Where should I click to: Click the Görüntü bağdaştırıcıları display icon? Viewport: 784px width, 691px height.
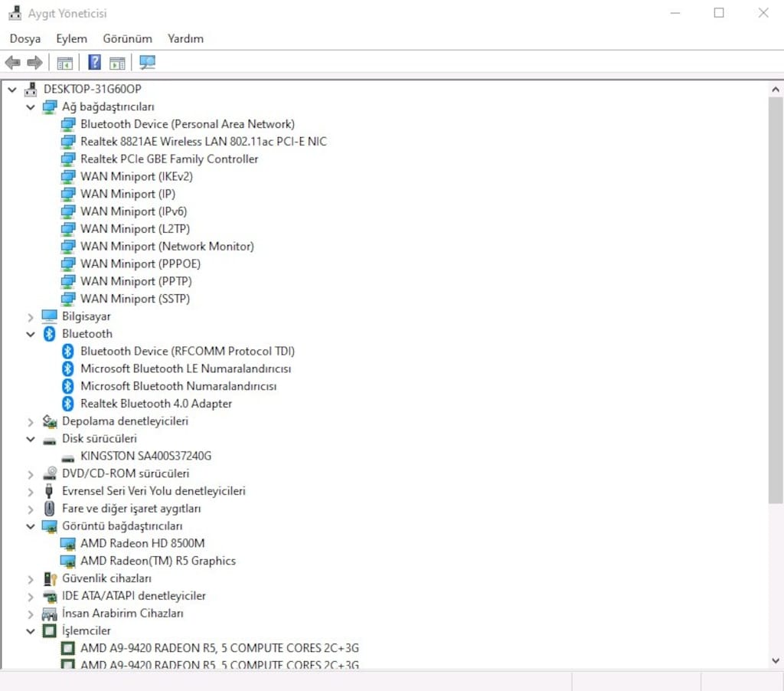coord(50,526)
